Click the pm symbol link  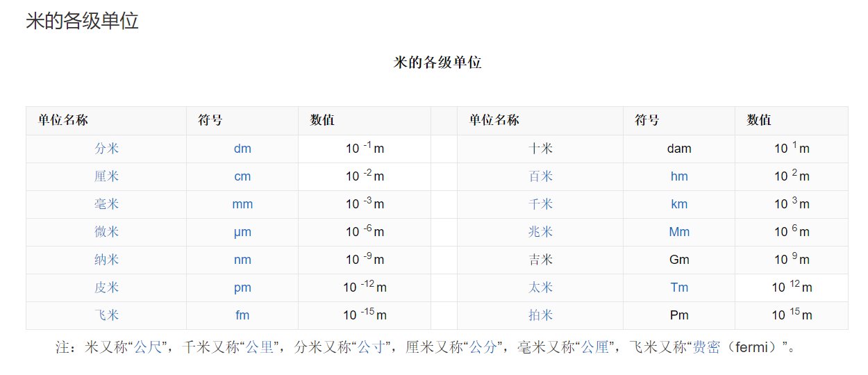[x=242, y=287]
